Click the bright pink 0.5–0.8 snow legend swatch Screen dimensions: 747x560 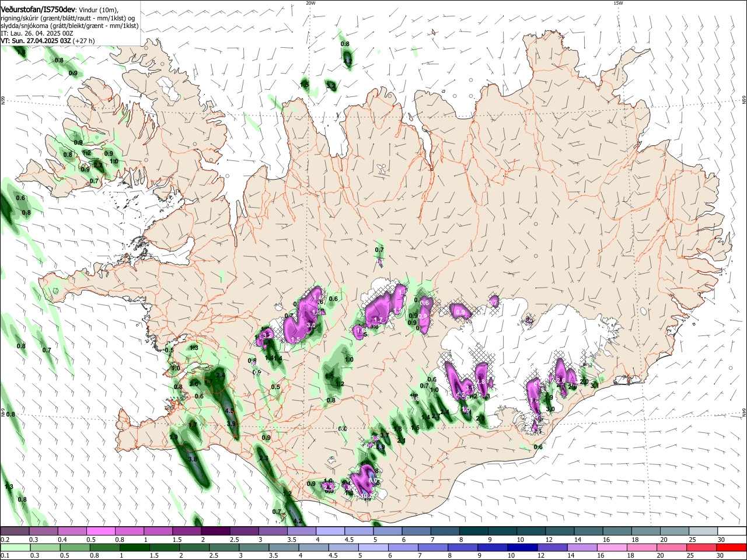coord(100,531)
